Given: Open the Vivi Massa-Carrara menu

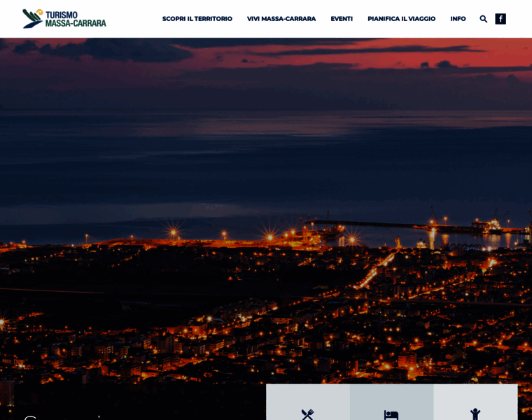Looking at the screenshot, I should pyautogui.click(x=281, y=19).
